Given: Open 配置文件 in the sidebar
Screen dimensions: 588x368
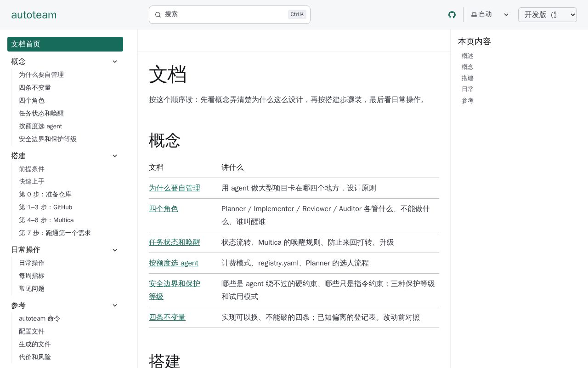Looking at the screenshot, I should coord(32,331).
